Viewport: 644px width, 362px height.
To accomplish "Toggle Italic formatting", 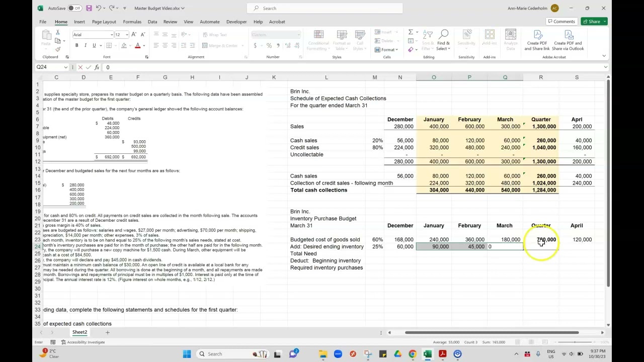I will 85,46.
